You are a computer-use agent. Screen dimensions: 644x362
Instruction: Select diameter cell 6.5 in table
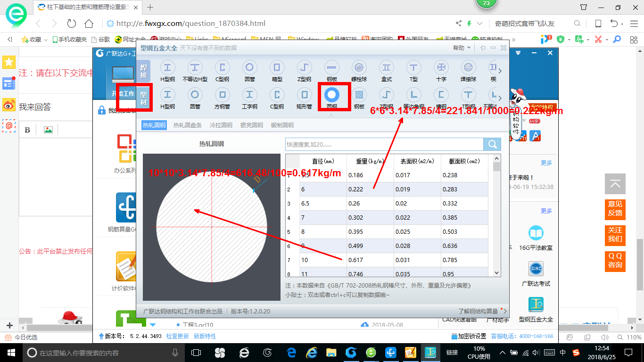(323, 203)
